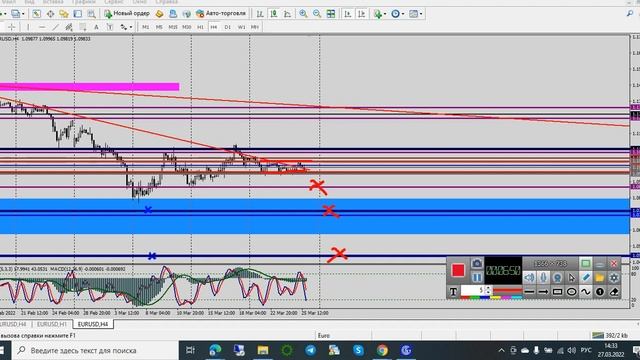Choose the yellow color swatch in recorder
640x360 pixels.
[x=496, y=298]
